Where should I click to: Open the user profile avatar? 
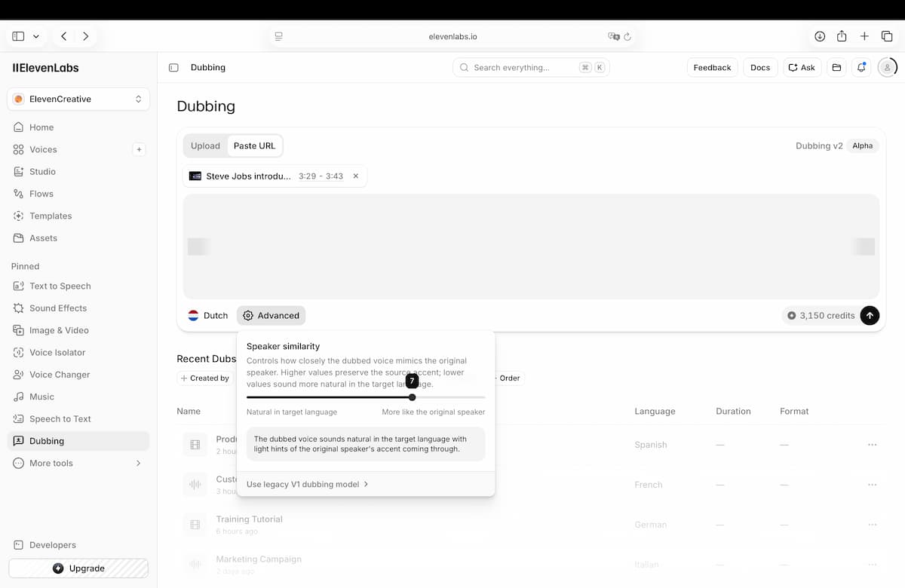(887, 67)
